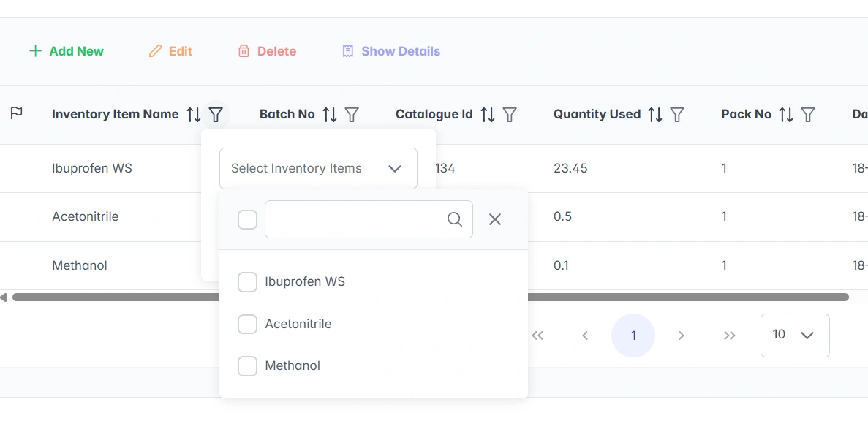Click the flag icon column header
This screenshot has height=432, width=868.
tap(16, 113)
